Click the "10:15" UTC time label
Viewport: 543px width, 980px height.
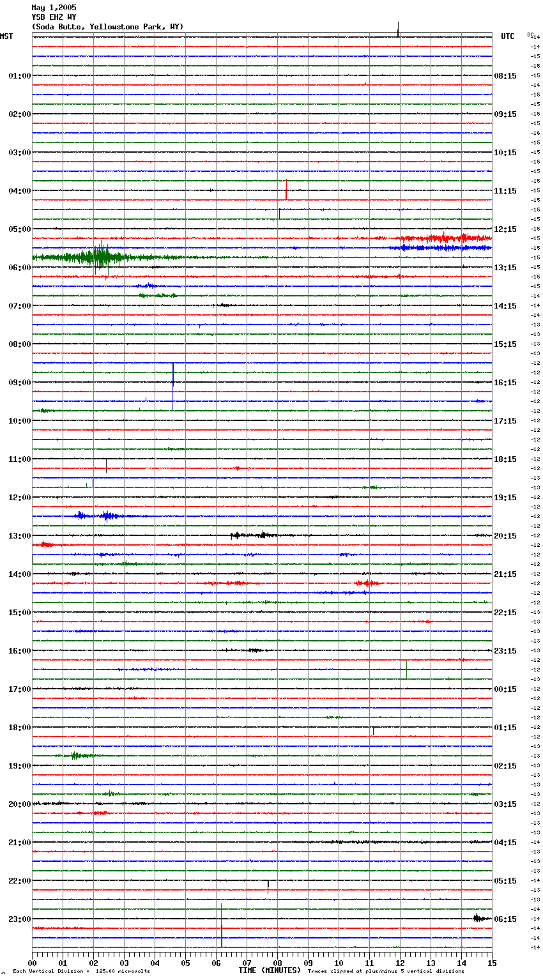tap(505, 153)
